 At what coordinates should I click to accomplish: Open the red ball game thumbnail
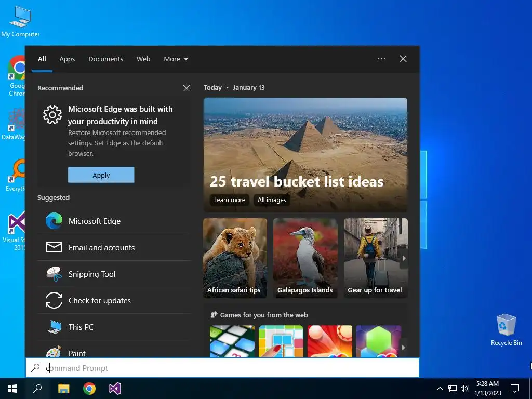pyautogui.click(x=330, y=341)
